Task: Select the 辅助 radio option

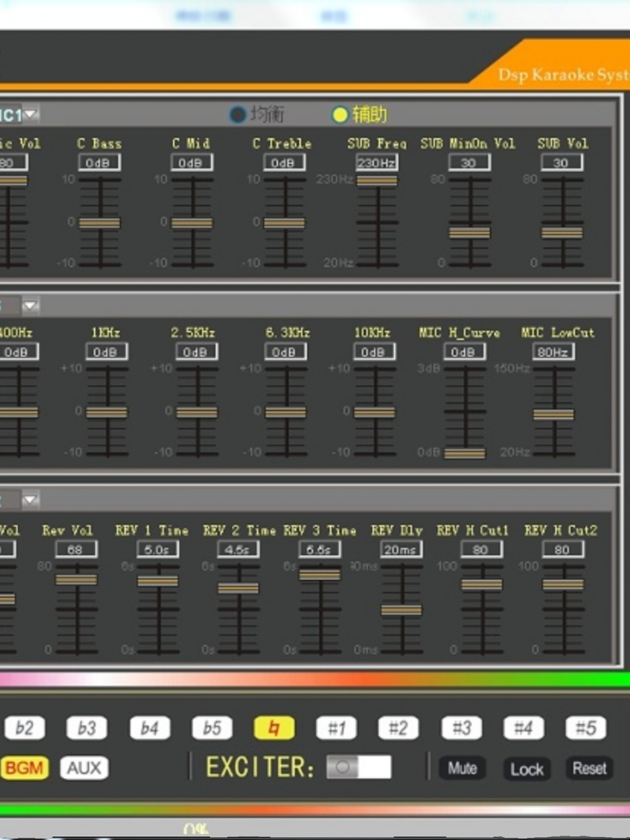Action: [x=340, y=114]
